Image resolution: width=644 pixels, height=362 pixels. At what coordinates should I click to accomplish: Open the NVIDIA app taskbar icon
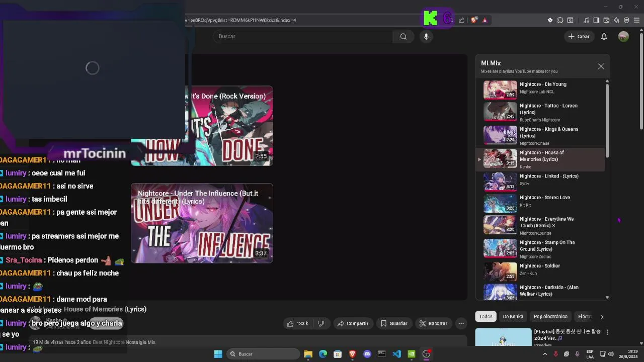[x=411, y=354]
